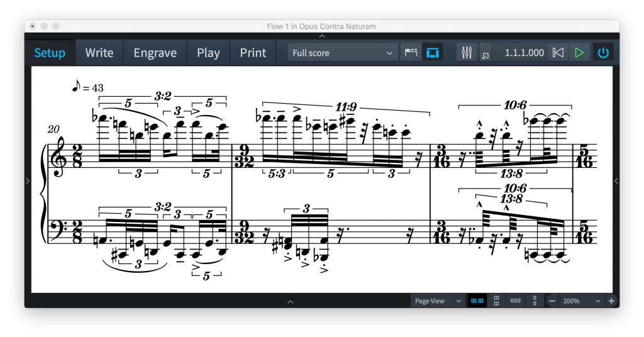The width and height of the screenshot is (644, 337).
Task: Select the spreads vertically page arrangement icon
Action: point(496,301)
